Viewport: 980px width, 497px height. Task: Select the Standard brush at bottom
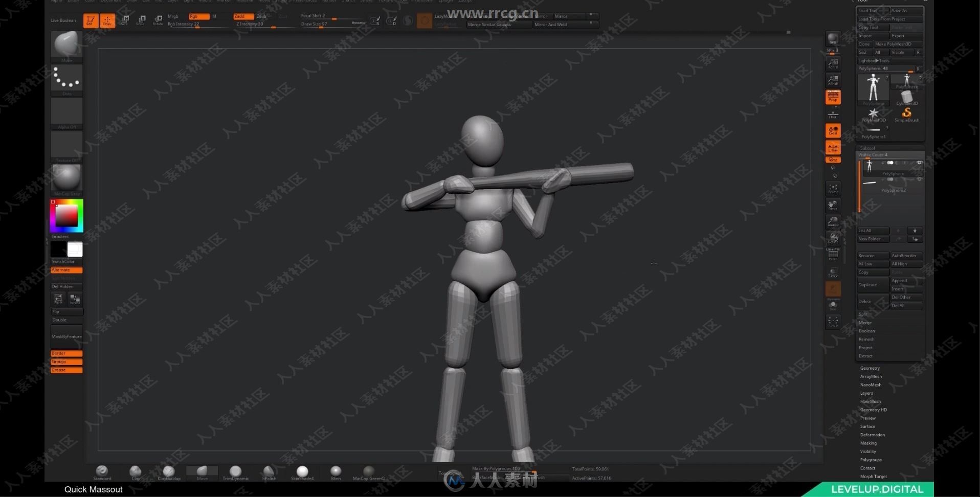pos(102,472)
